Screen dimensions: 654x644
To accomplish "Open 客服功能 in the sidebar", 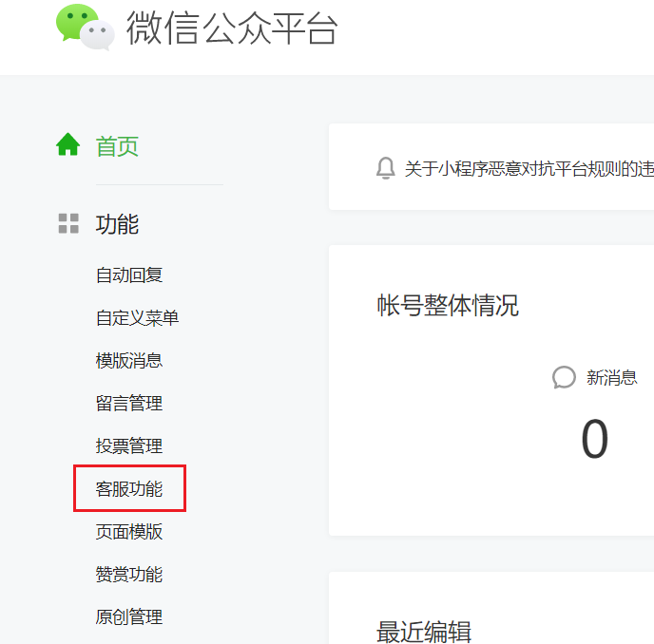I will click(129, 489).
